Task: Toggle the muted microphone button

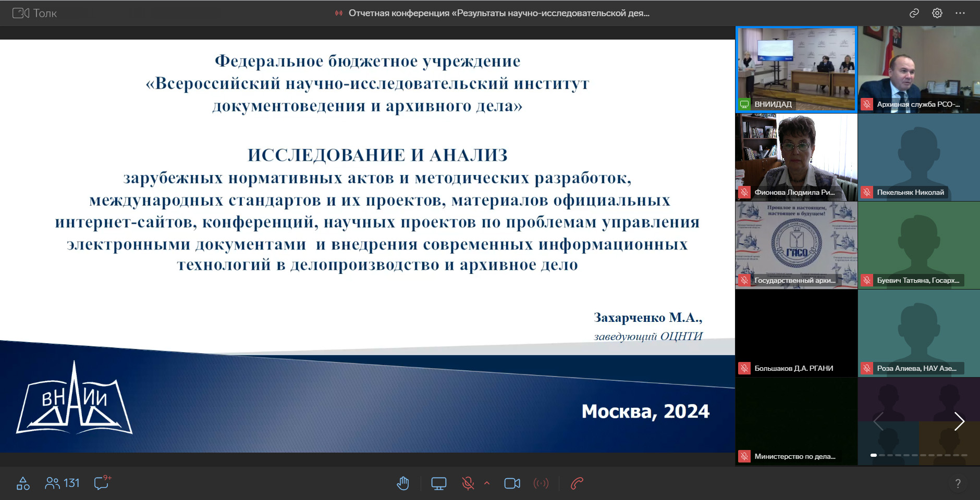Action: tap(468, 483)
